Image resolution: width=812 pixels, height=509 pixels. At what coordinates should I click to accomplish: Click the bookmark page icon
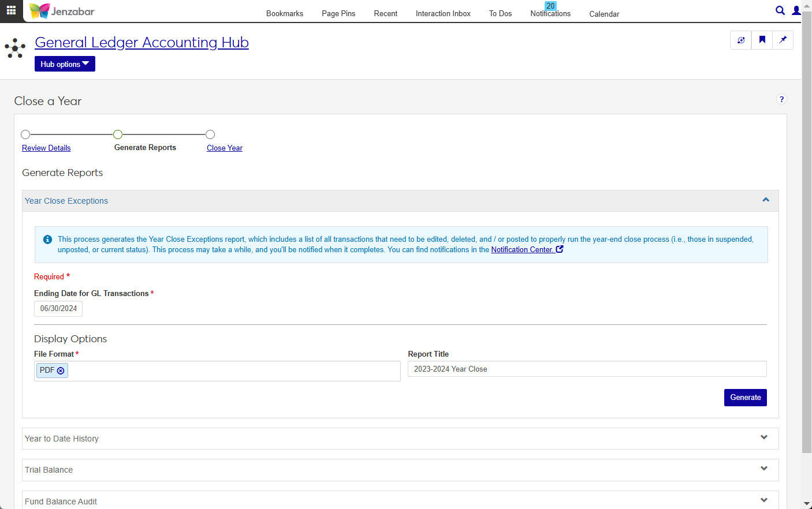coord(762,40)
